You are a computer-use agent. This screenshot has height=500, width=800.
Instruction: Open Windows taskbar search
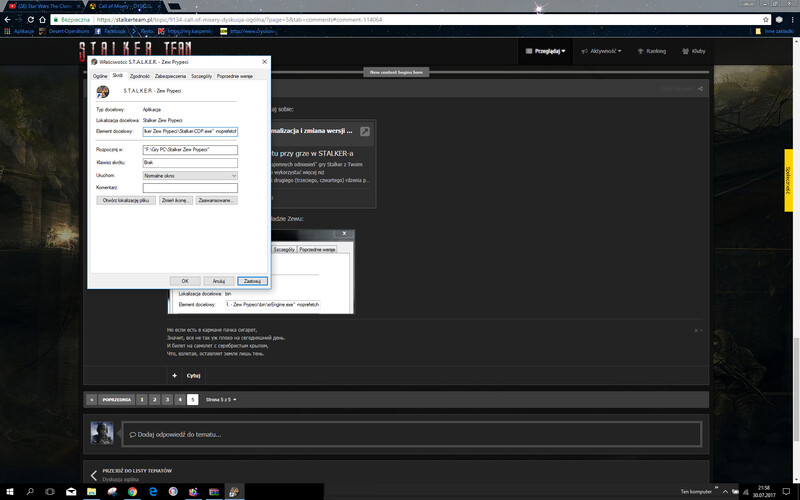coord(30,492)
